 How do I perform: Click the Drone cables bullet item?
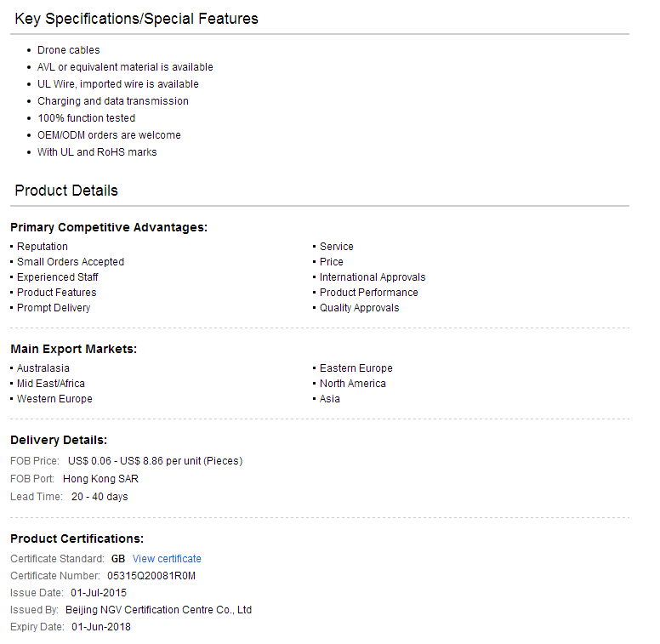click(x=69, y=50)
